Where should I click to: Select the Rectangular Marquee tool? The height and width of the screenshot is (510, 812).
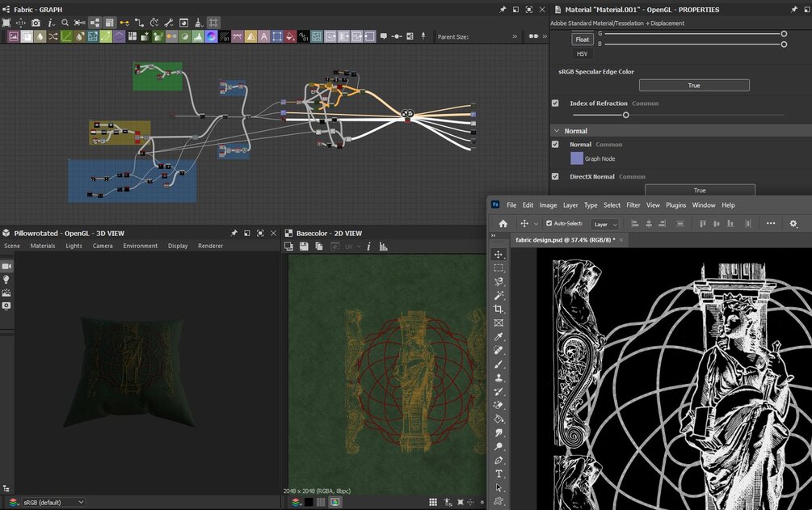499,268
